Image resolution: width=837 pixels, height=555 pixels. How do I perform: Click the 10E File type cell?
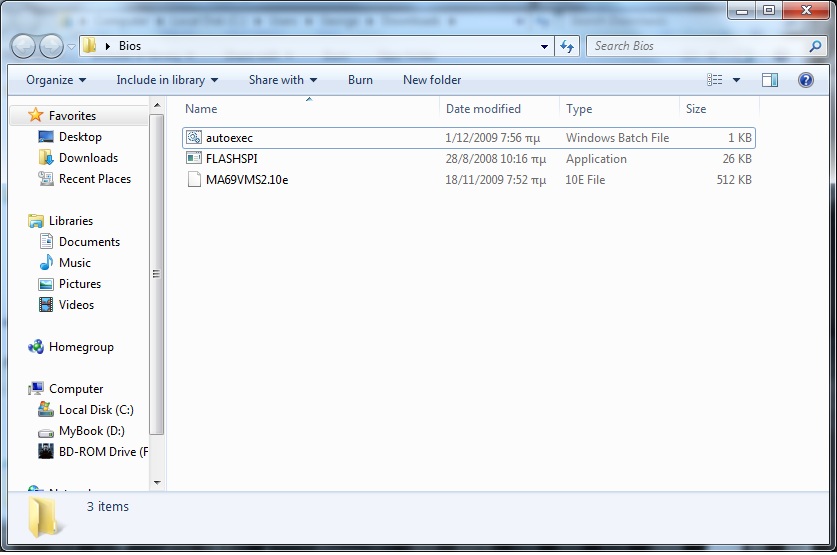coord(585,180)
